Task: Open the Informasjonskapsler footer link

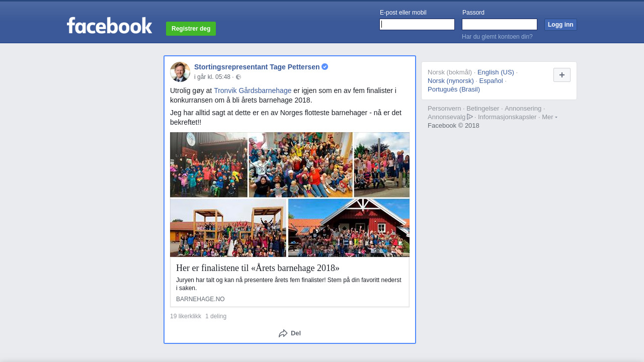Action: click(x=507, y=117)
